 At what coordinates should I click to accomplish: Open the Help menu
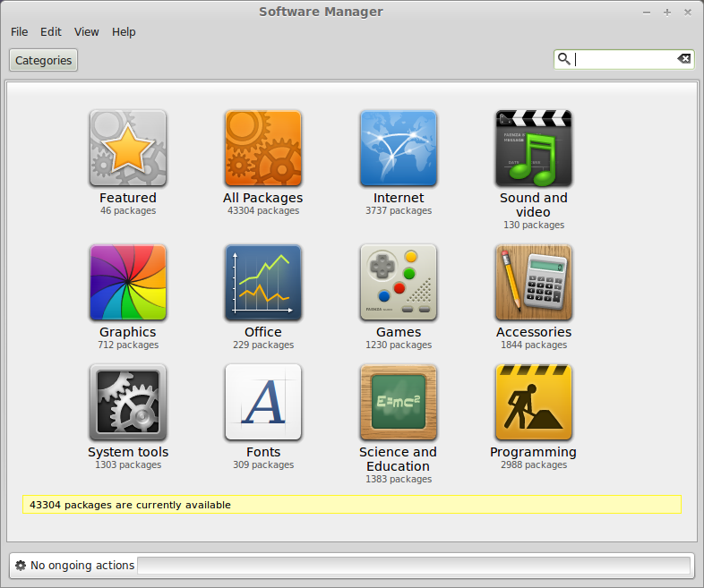click(124, 32)
